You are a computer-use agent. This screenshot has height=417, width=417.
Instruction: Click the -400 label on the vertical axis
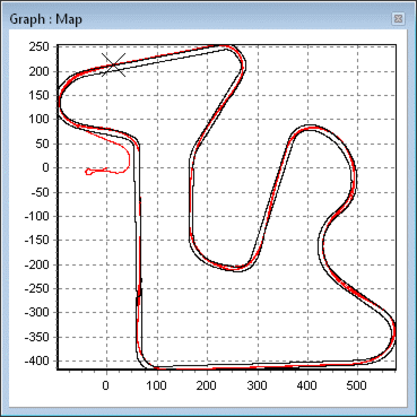(37, 361)
